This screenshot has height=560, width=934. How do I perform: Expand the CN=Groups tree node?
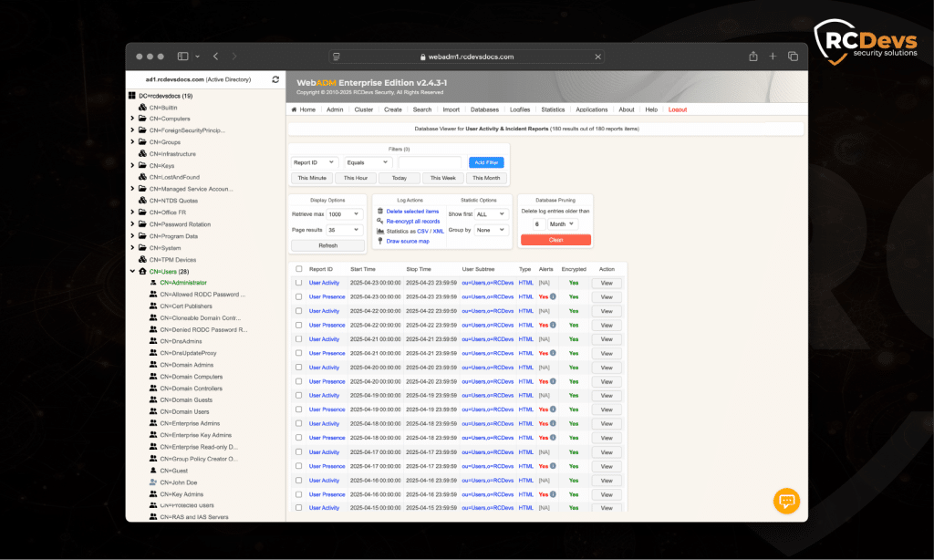132,141
